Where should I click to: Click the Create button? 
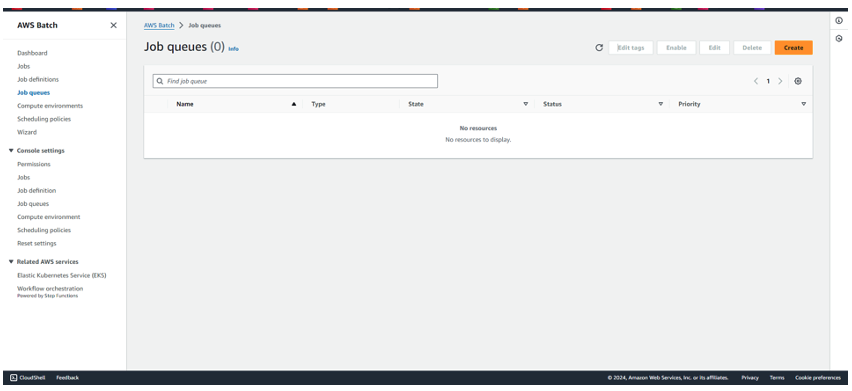793,48
